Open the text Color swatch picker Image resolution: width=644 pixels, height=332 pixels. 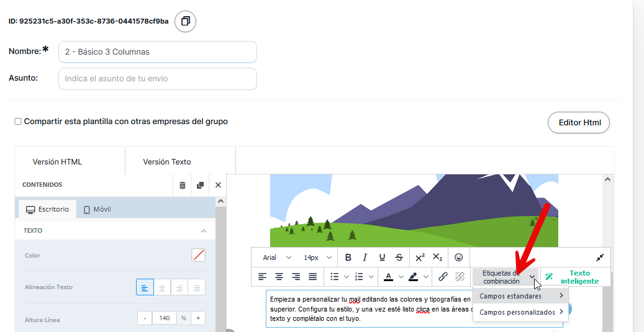click(x=199, y=255)
